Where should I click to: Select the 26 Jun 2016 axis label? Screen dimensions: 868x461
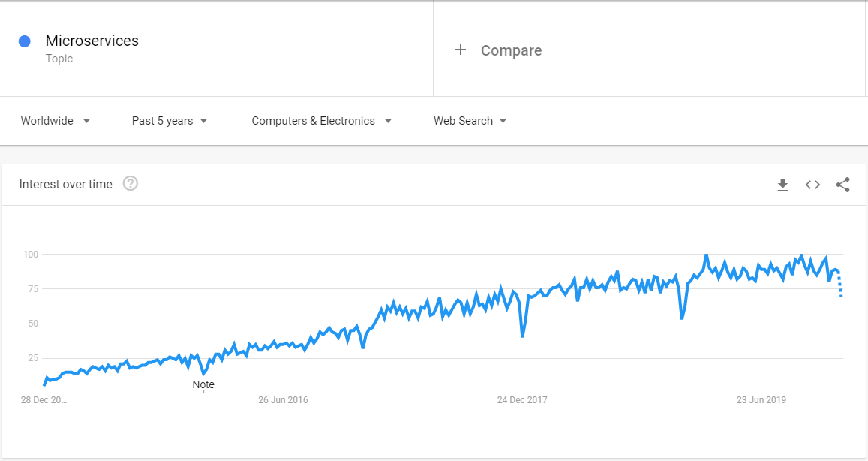pos(283,400)
